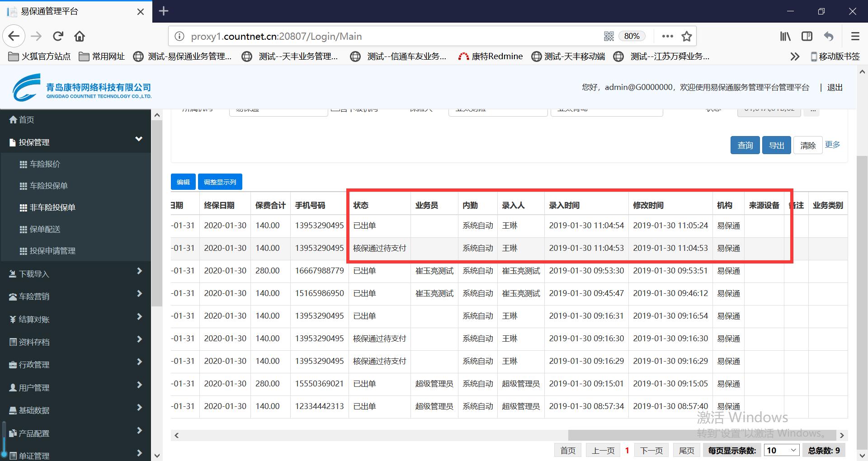Toggle the sidebar view icon
868x461 pixels.
coord(807,36)
